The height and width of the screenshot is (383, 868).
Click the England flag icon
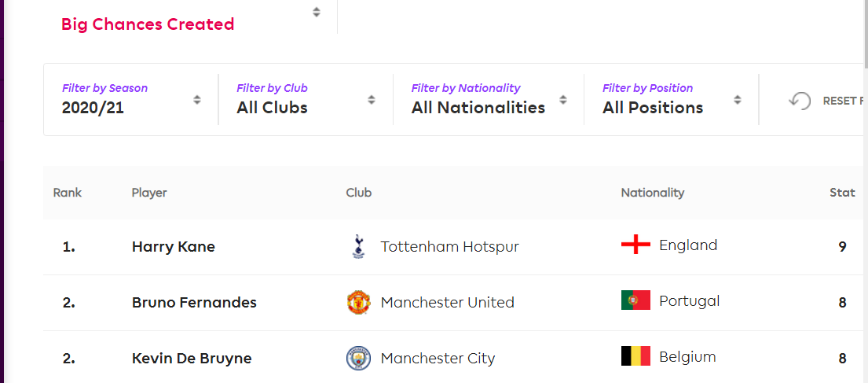tap(635, 245)
